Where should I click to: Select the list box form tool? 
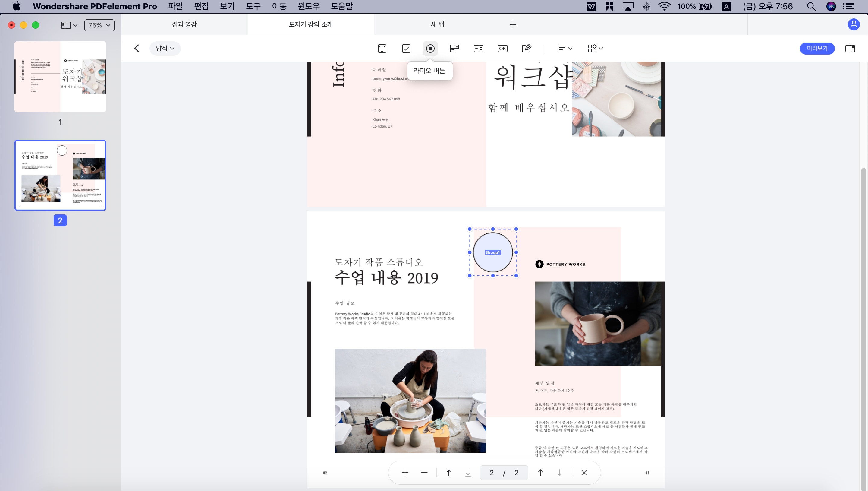[x=479, y=49]
